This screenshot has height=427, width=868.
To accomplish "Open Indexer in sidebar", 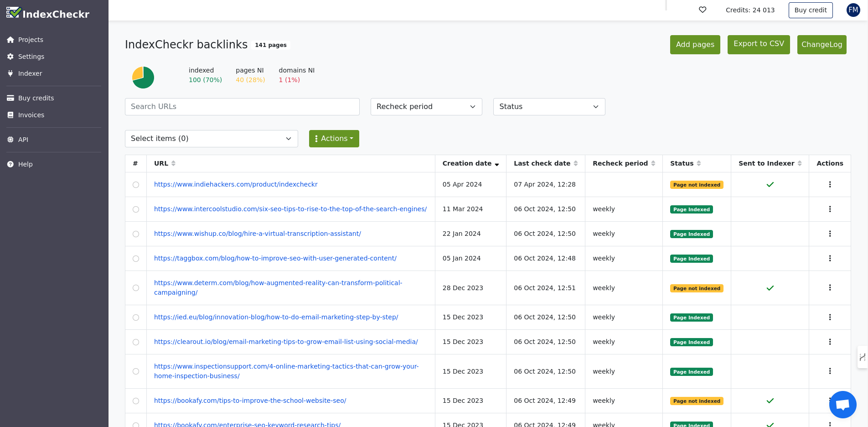I will (30, 73).
